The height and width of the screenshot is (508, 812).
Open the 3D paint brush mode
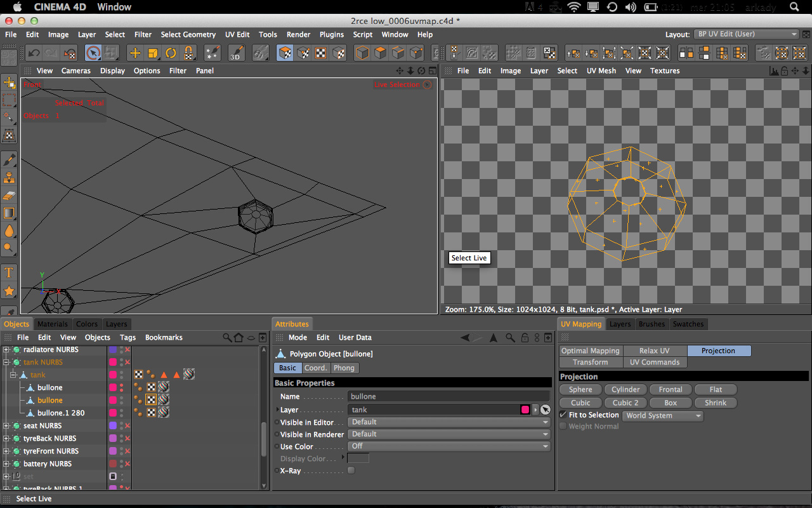click(236, 53)
